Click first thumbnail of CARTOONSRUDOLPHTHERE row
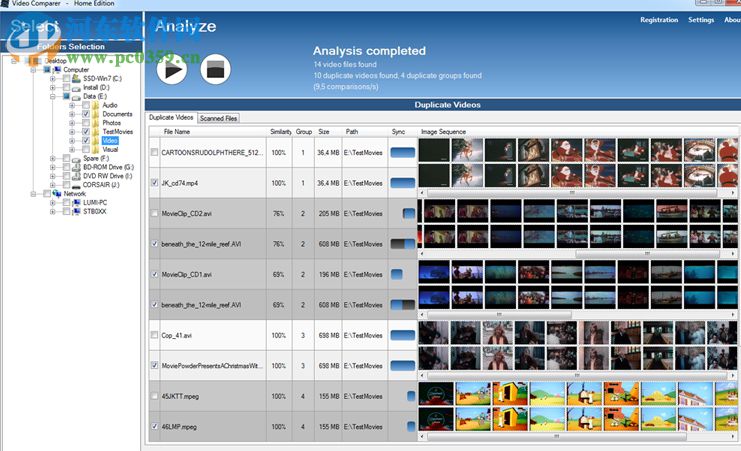The image size is (741, 451). (434, 150)
